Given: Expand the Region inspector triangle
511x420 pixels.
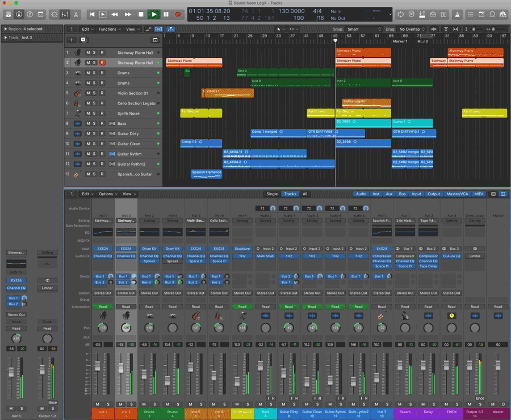Looking at the screenshot, I should pyautogui.click(x=6, y=29).
